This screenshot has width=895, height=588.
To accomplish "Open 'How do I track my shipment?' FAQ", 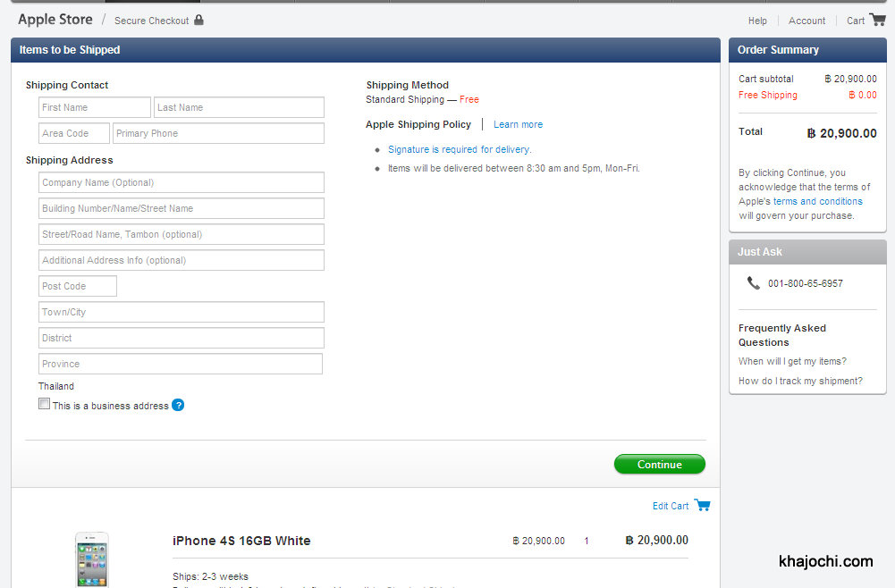I will click(x=800, y=381).
